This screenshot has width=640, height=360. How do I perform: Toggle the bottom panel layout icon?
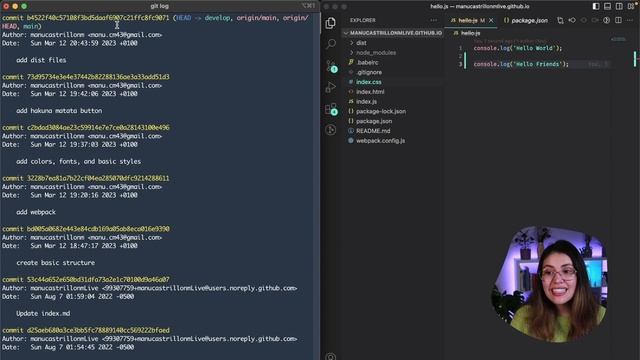coord(607,6)
